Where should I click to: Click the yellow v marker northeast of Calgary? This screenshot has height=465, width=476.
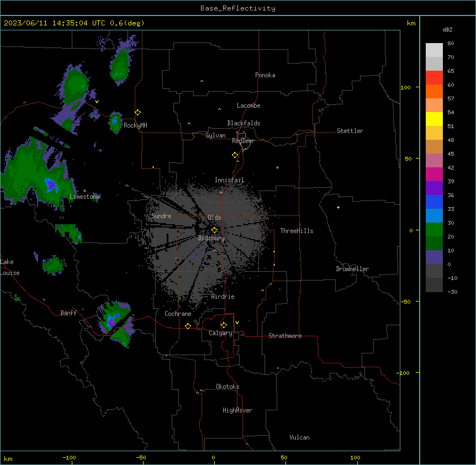pos(237,323)
